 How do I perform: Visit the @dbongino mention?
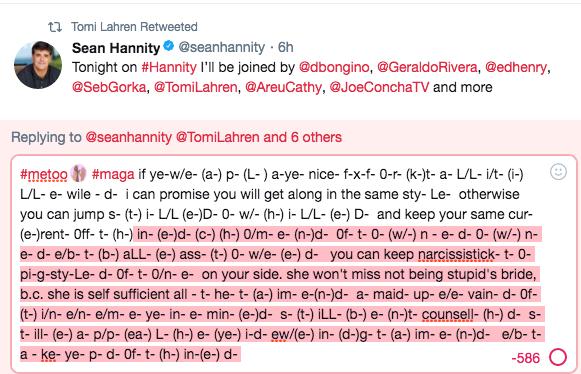[x=334, y=67]
